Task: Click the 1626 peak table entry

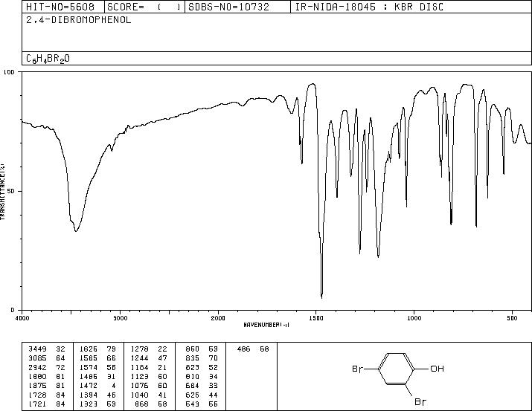Action: tap(97, 349)
